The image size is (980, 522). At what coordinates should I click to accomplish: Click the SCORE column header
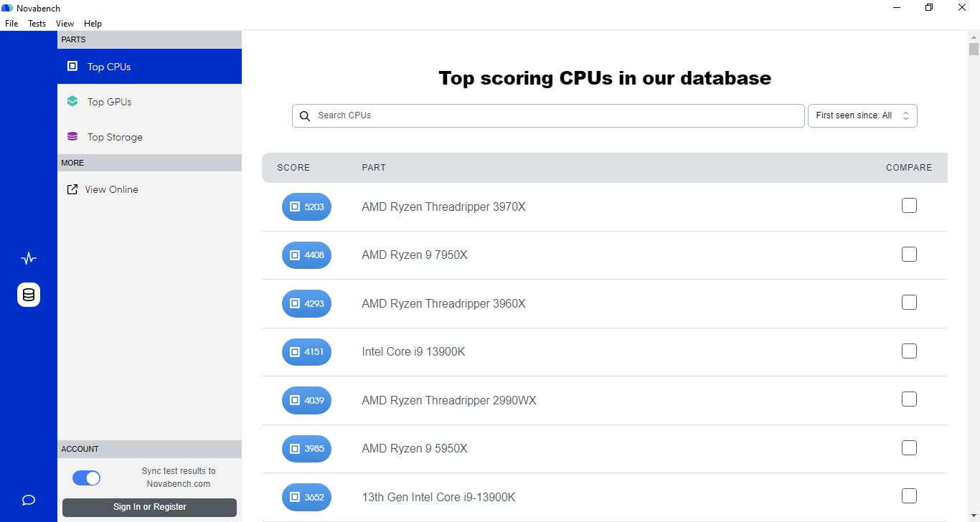[293, 167]
